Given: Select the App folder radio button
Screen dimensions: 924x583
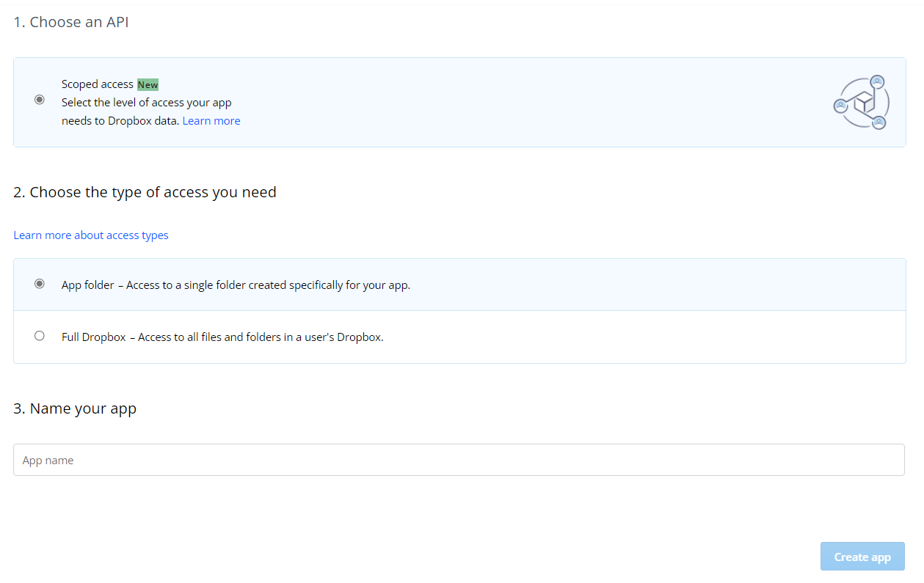Looking at the screenshot, I should (x=40, y=284).
